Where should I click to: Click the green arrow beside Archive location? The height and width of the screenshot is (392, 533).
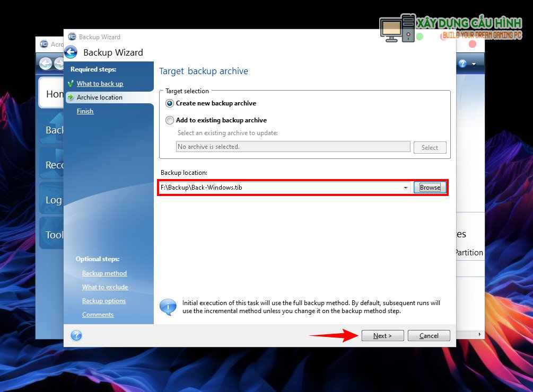71,97
